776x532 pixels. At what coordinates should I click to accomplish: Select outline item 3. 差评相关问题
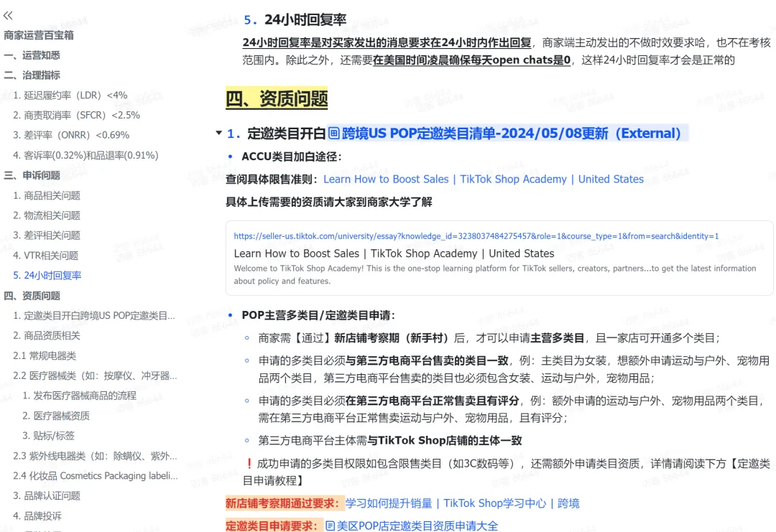47,235
